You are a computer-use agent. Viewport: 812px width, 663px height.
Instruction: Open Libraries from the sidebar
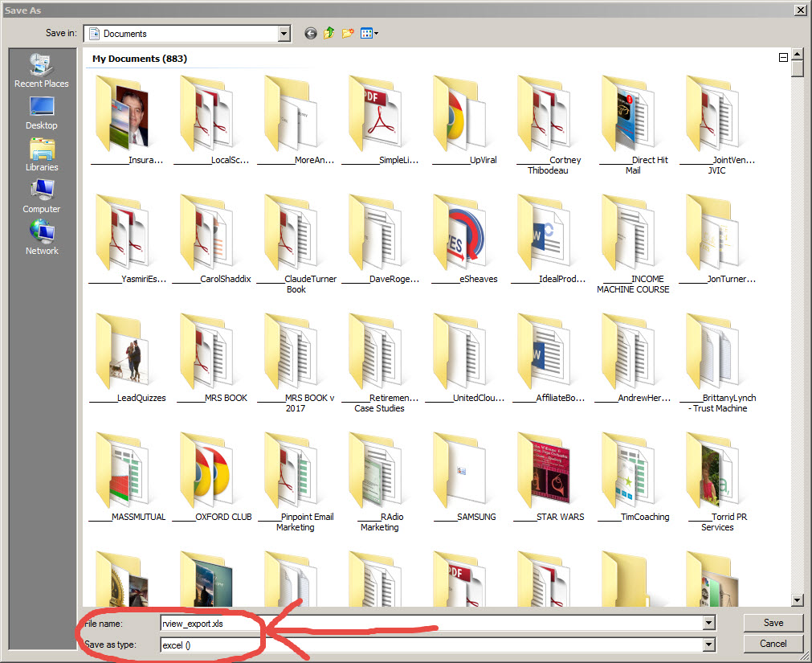click(42, 155)
